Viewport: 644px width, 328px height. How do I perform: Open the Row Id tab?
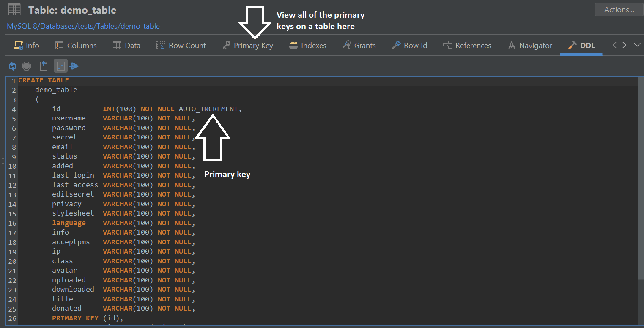[x=410, y=46]
